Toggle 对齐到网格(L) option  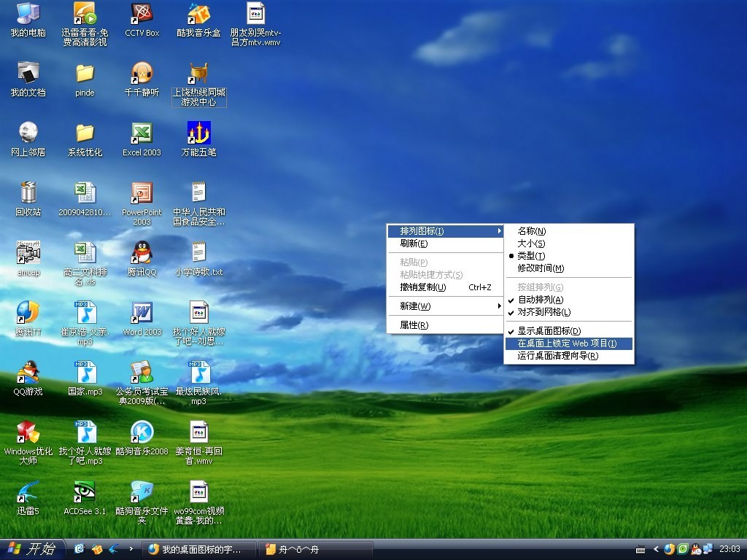coord(544,312)
